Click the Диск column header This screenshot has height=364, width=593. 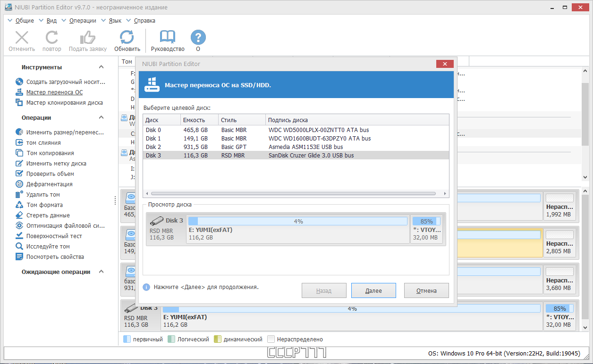click(x=161, y=120)
